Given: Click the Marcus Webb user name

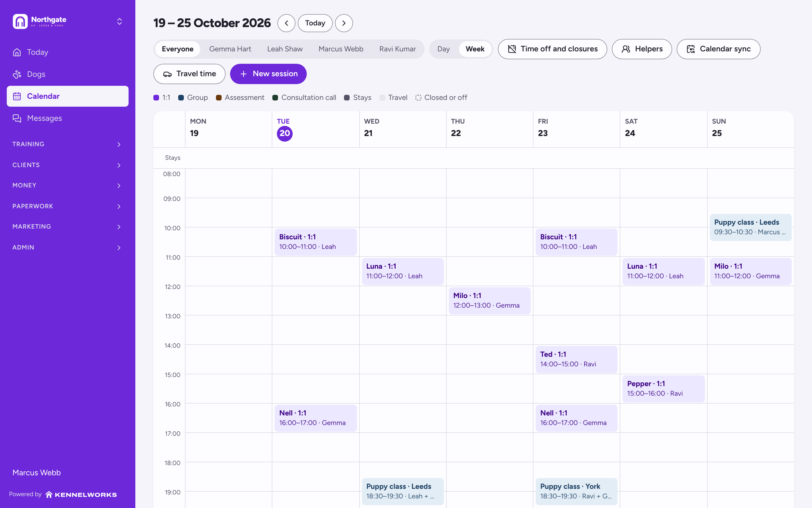Looking at the screenshot, I should tap(37, 473).
